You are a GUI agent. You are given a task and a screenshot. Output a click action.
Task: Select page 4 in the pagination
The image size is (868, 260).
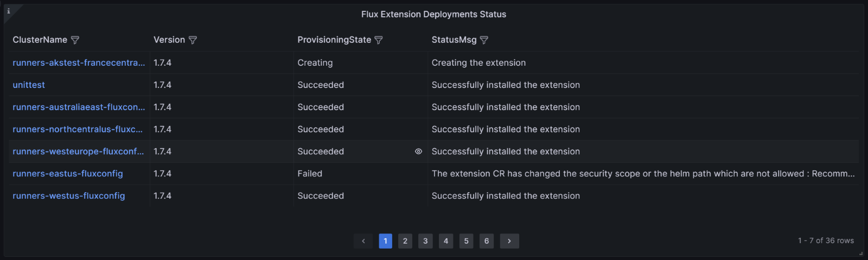click(x=446, y=241)
